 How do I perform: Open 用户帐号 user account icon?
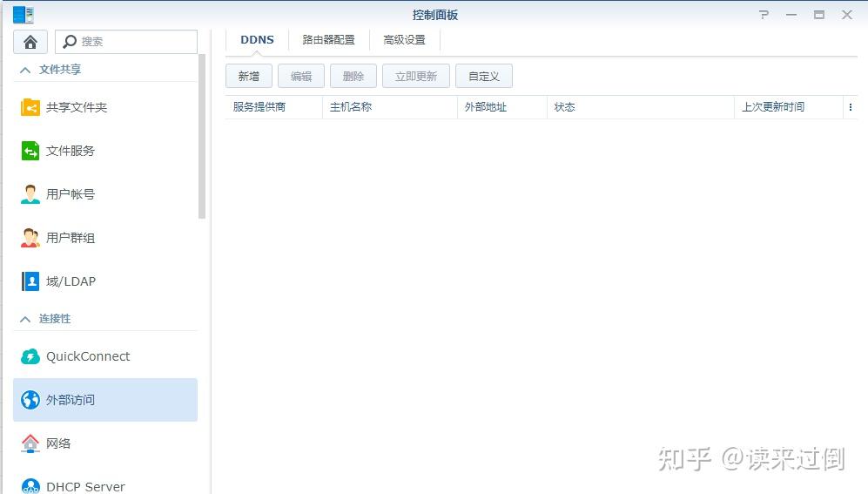[x=30, y=194]
